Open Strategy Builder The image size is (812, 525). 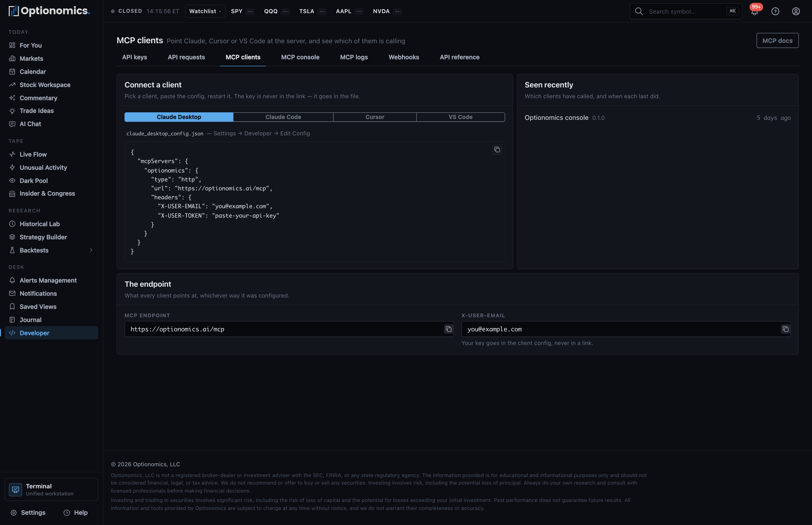(51, 237)
